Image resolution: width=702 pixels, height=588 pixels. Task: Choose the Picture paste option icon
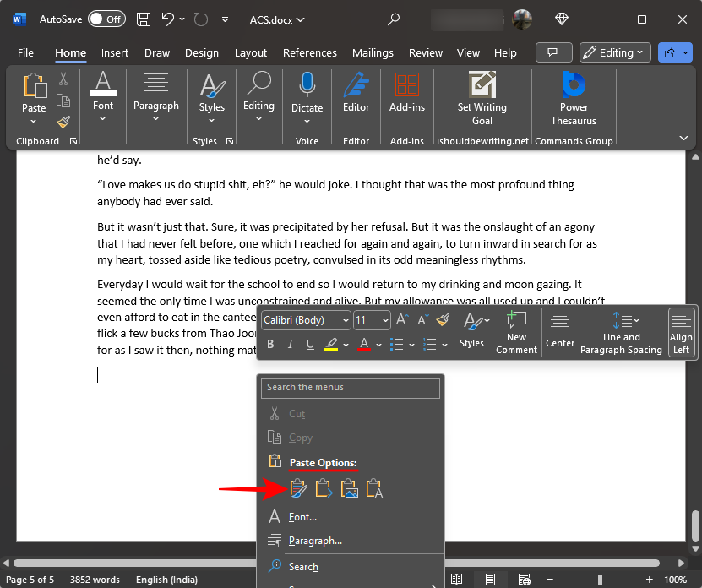(x=349, y=488)
